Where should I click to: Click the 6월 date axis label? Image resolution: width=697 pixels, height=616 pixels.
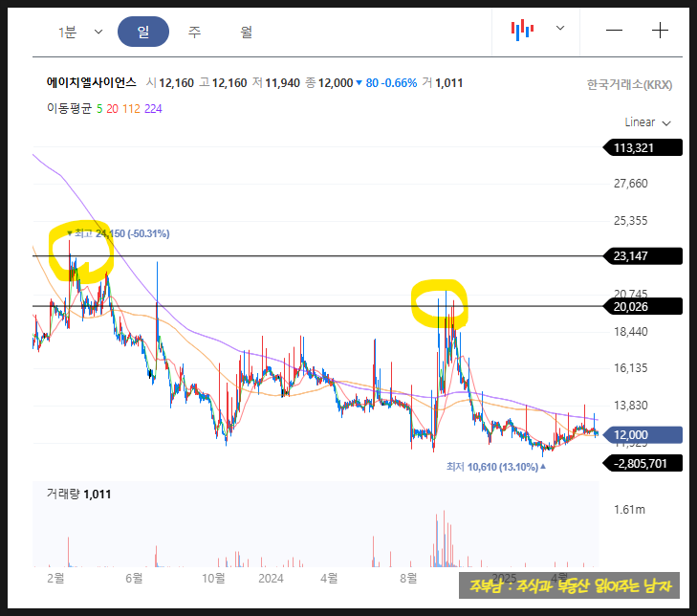tap(134, 578)
